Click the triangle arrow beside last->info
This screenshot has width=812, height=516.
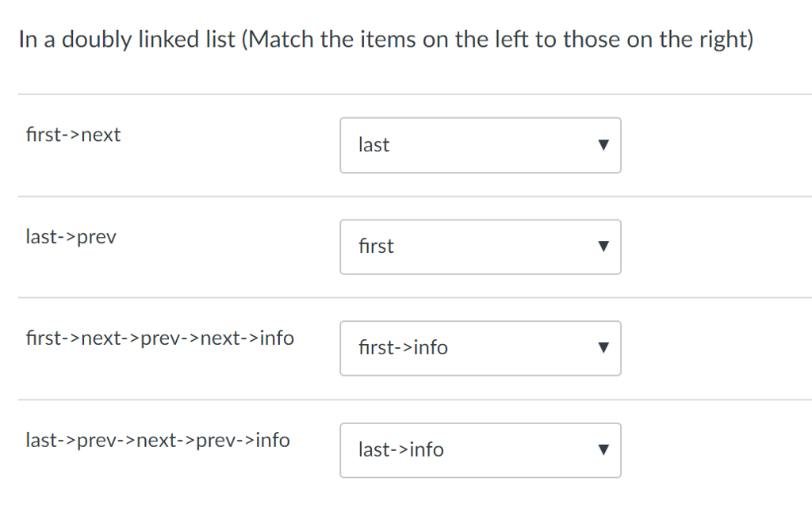pyautogui.click(x=603, y=450)
